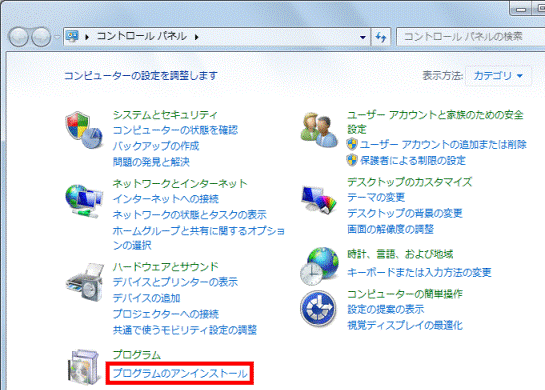Open デバイスとプリンターの表示 link
545x390 pixels.
pos(175,282)
